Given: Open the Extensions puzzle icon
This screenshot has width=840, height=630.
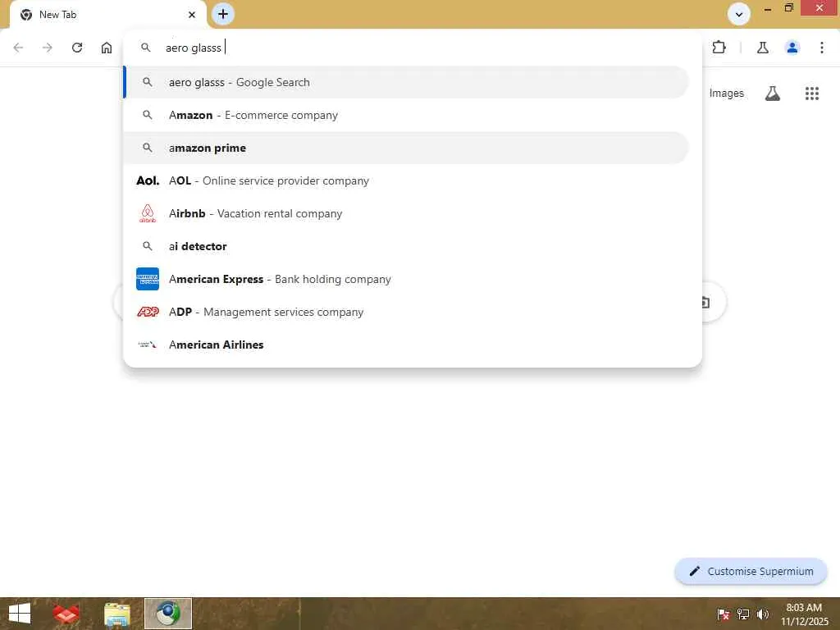Looking at the screenshot, I should point(719,48).
